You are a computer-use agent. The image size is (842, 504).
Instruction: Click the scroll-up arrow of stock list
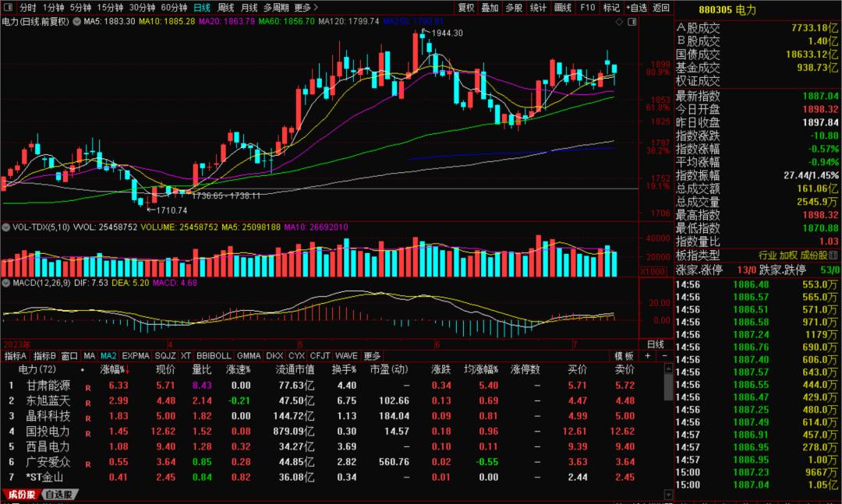pyautogui.click(x=669, y=368)
